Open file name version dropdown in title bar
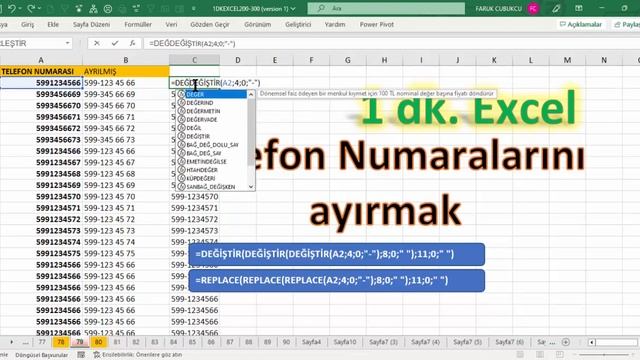 (293, 9)
